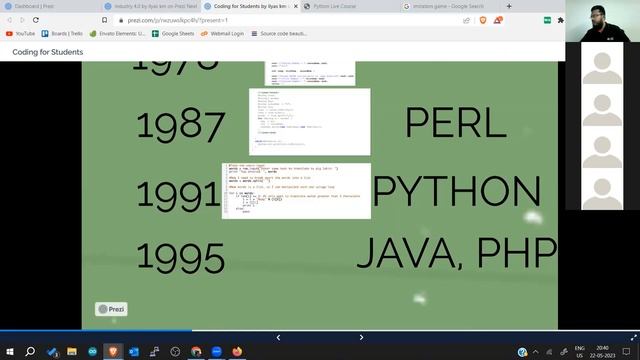Close the Coding for Students tab
Screen dimensions: 640x360
point(296,6)
